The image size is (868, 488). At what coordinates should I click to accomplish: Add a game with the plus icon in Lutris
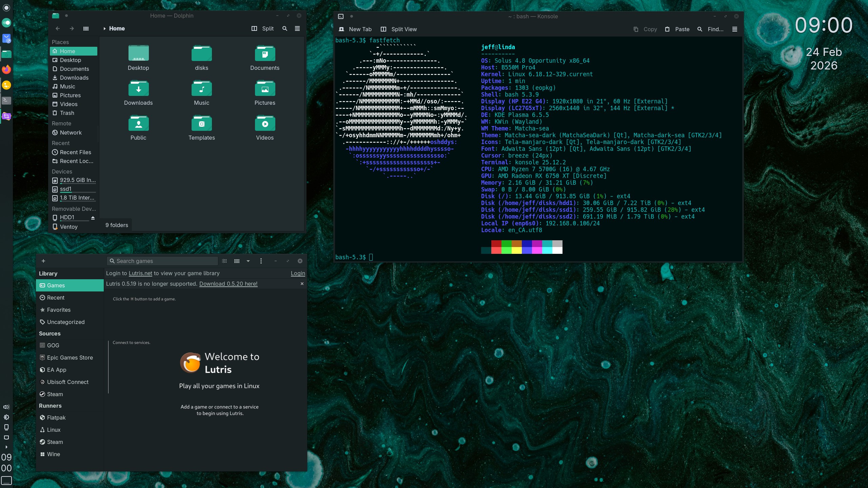click(x=43, y=261)
